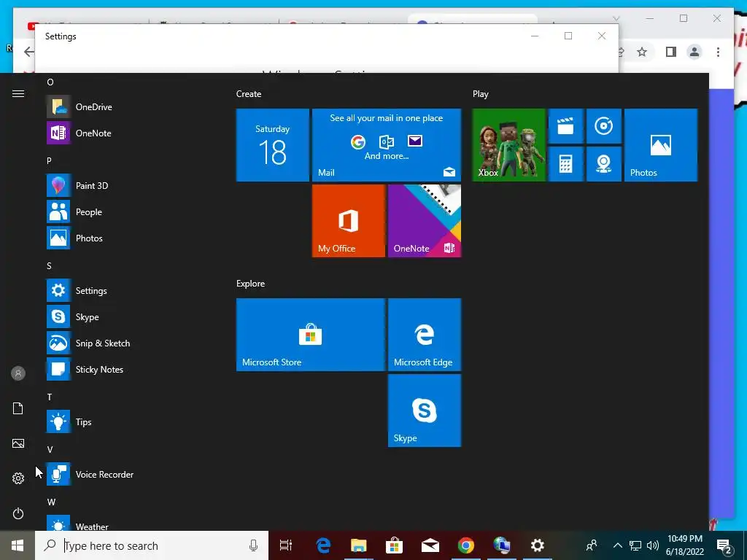Open the Calendar tile showing Saturday 18
Screen dimensions: 747x560
tap(273, 145)
